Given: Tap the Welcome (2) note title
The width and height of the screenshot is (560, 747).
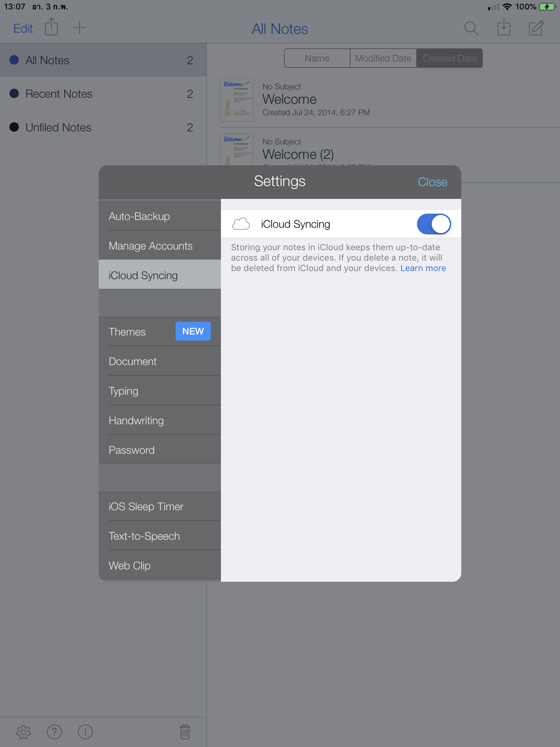Looking at the screenshot, I should pos(298,154).
